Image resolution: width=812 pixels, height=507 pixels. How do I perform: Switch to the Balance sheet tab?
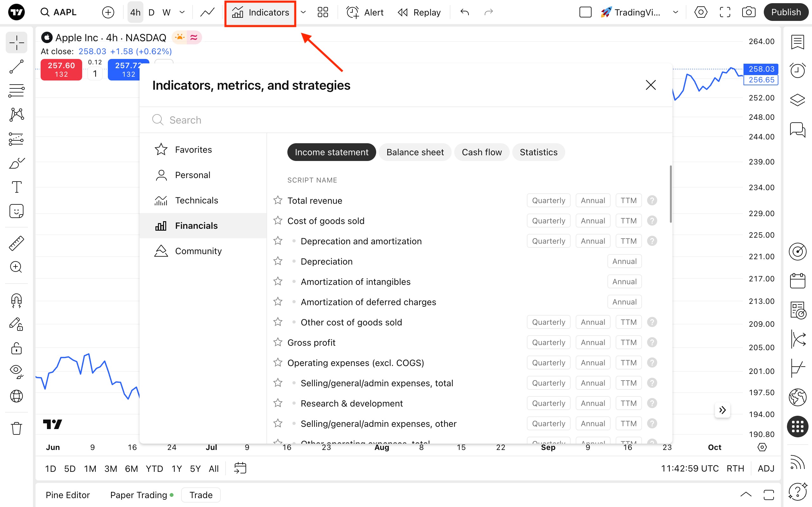pyautogui.click(x=415, y=152)
